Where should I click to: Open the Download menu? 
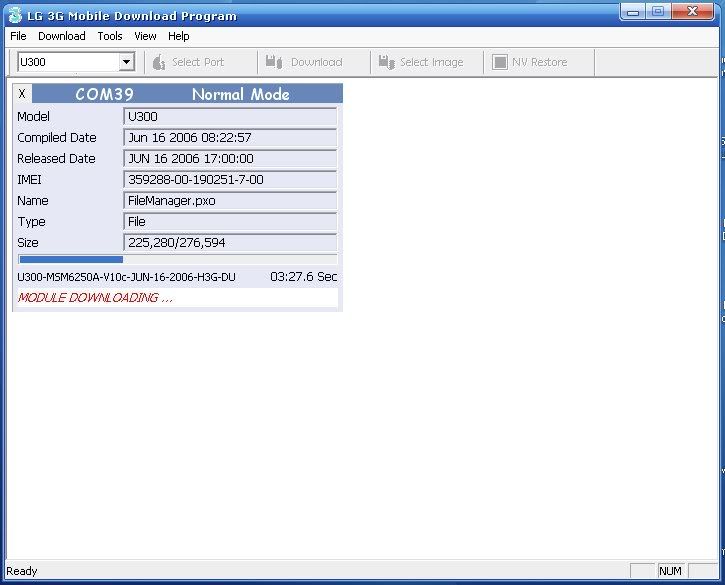click(61, 36)
